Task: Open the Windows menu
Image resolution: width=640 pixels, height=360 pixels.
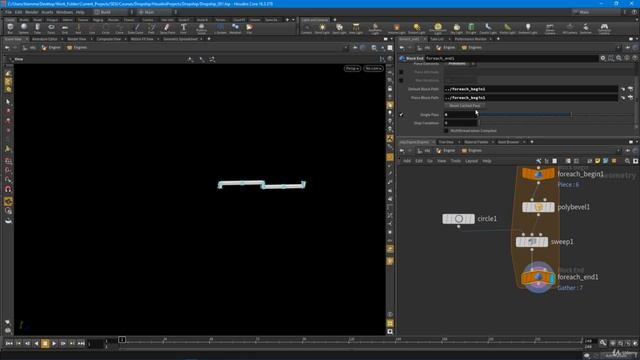Action: (64, 12)
